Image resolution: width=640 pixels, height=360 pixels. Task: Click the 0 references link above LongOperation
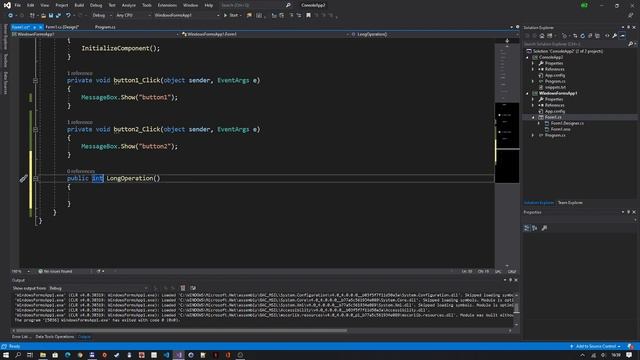point(81,171)
